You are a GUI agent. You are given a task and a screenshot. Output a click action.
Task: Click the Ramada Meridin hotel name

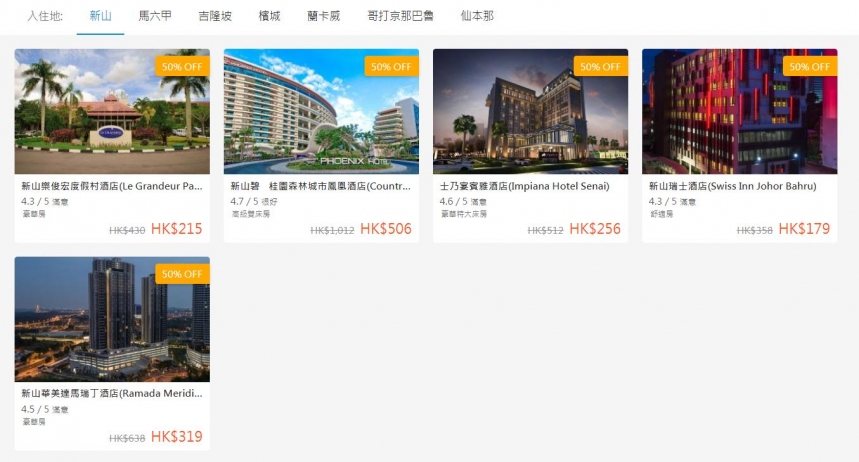(112, 393)
